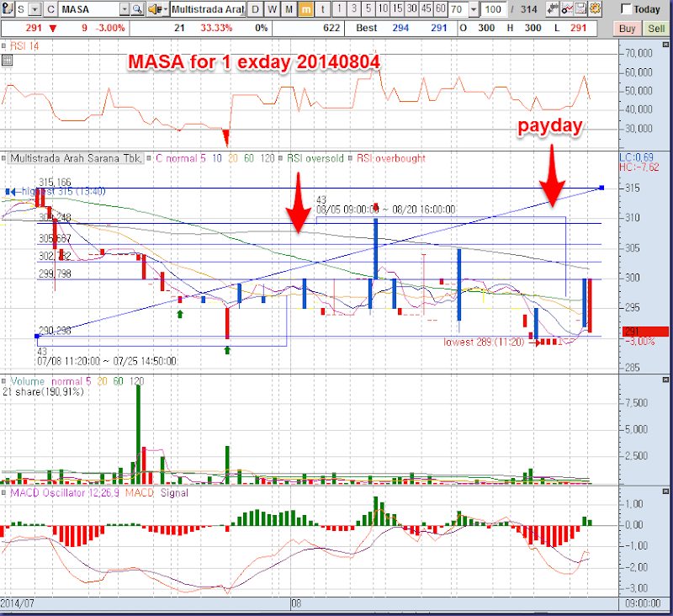This screenshot has width=673, height=616.
Task: Expand the MASA symbol dropdown
Action: [125, 9]
